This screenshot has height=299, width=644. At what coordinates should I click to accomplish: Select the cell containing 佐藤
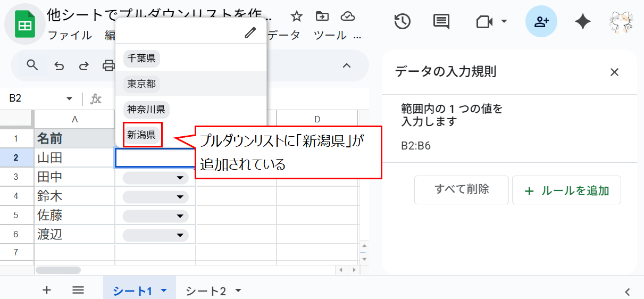[75, 215]
